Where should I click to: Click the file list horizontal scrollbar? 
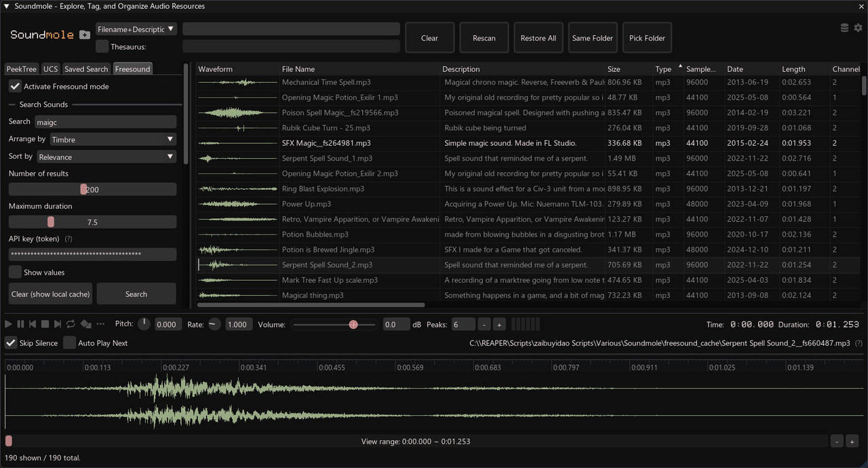click(x=311, y=305)
